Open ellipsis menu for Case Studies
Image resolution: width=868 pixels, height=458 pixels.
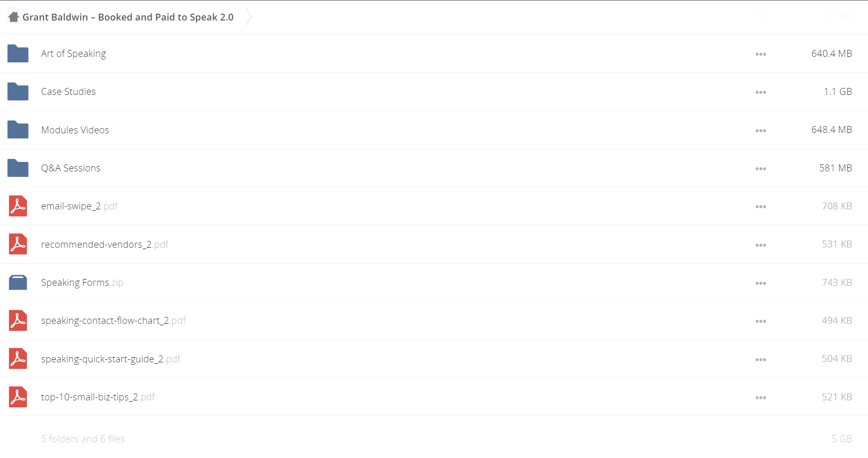(760, 92)
